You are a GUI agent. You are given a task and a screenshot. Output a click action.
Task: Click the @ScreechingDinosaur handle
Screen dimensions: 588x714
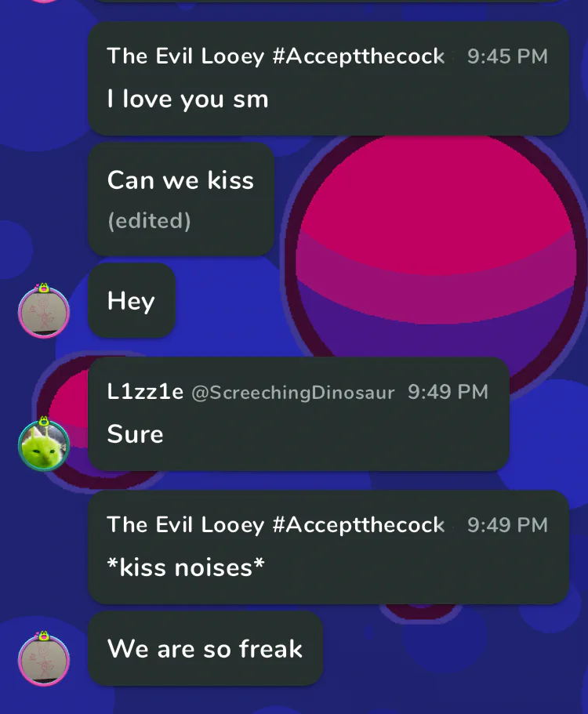(293, 393)
